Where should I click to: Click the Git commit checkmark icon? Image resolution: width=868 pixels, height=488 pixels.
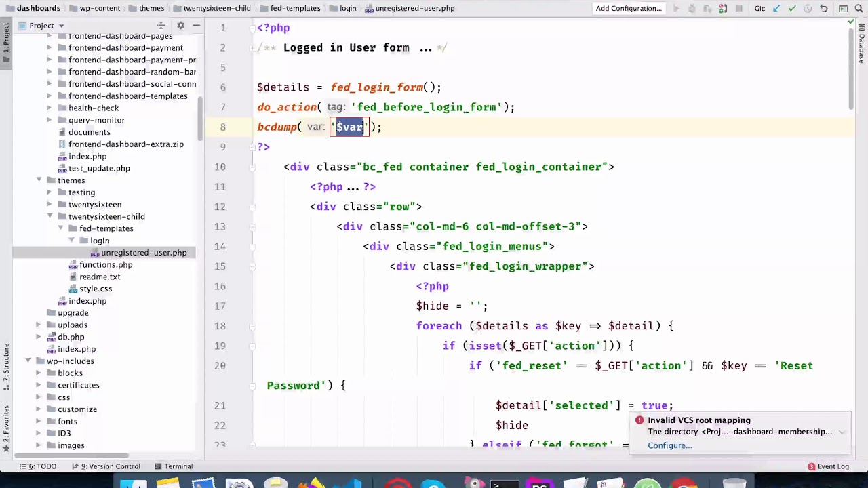(x=792, y=8)
